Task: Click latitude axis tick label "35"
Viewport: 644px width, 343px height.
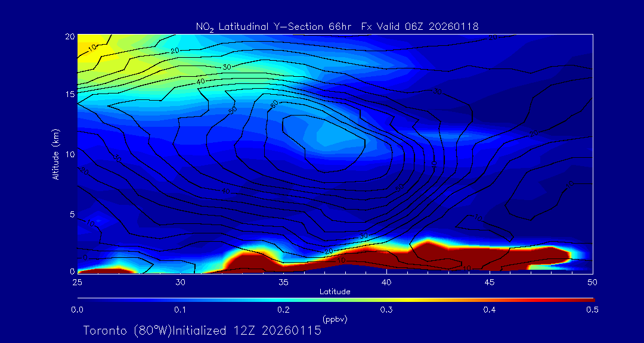Action: [283, 282]
